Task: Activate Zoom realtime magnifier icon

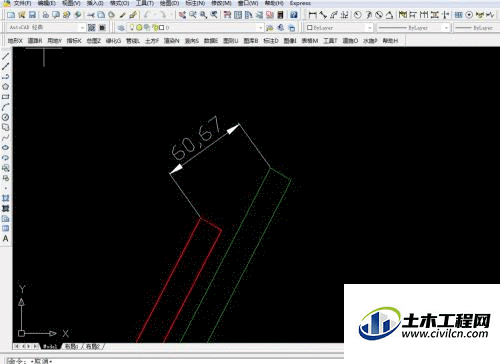Action: (193, 15)
